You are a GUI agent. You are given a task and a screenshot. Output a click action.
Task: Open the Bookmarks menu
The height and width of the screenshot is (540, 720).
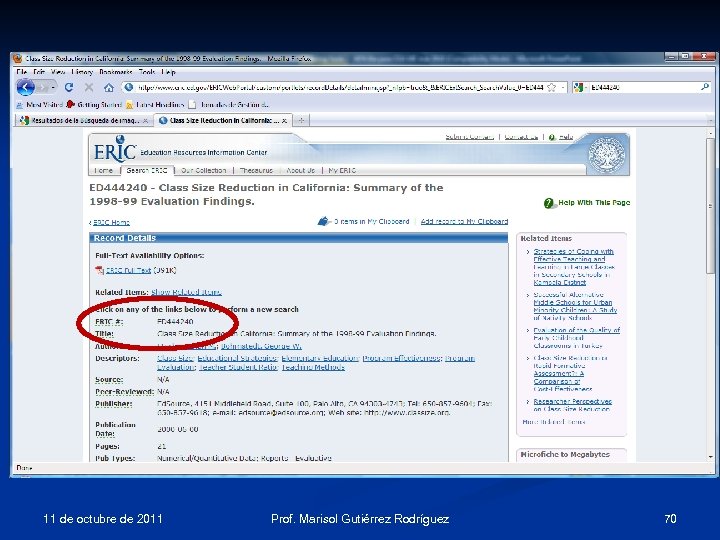(x=116, y=72)
